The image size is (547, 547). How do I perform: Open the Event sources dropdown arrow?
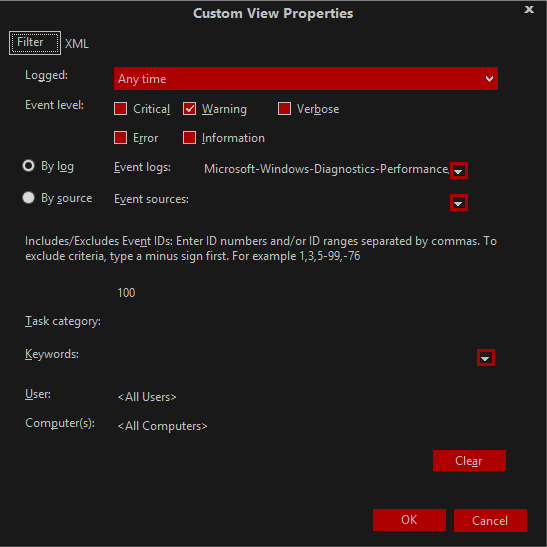click(458, 203)
